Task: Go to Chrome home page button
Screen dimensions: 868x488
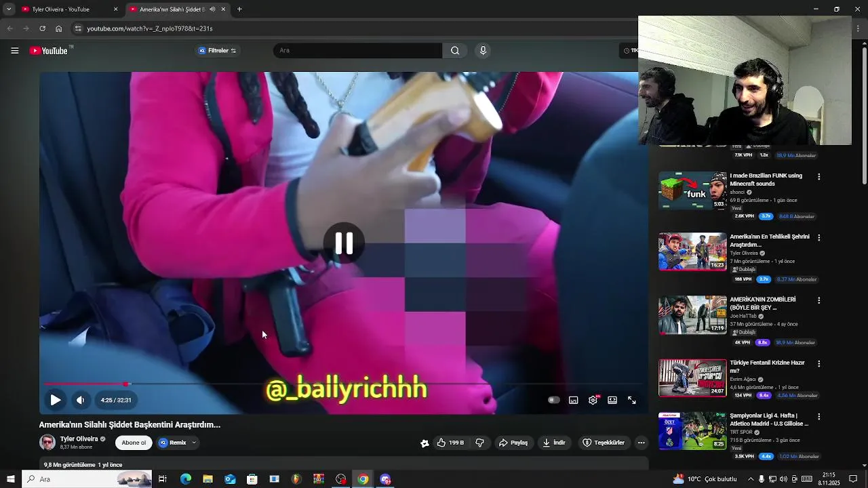Action: [x=58, y=28]
